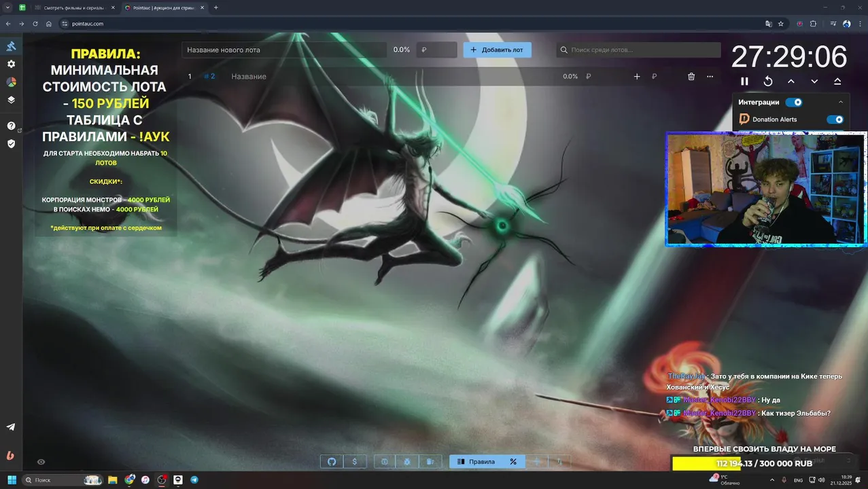Subtract time with the down chevron
This screenshot has width=868, height=489.
point(814,81)
